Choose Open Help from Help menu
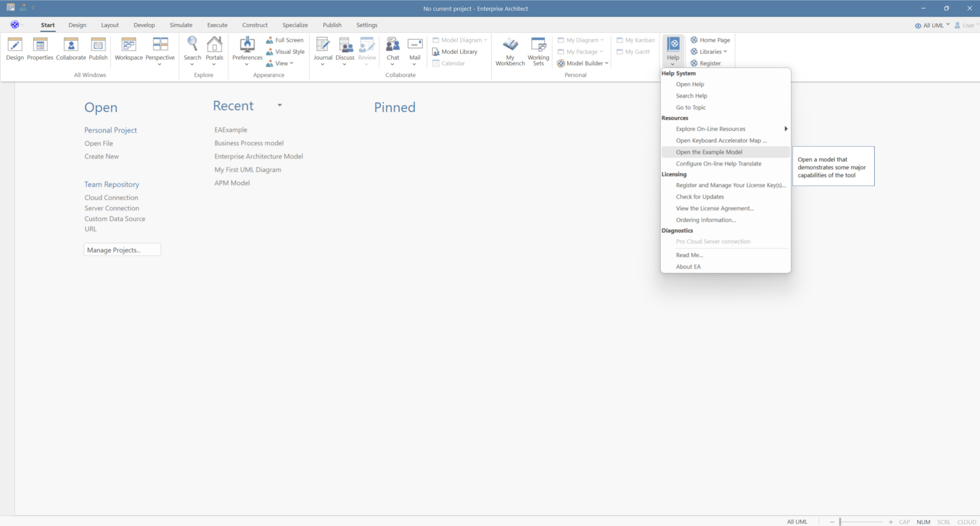The width and height of the screenshot is (980, 526). pyautogui.click(x=725, y=84)
